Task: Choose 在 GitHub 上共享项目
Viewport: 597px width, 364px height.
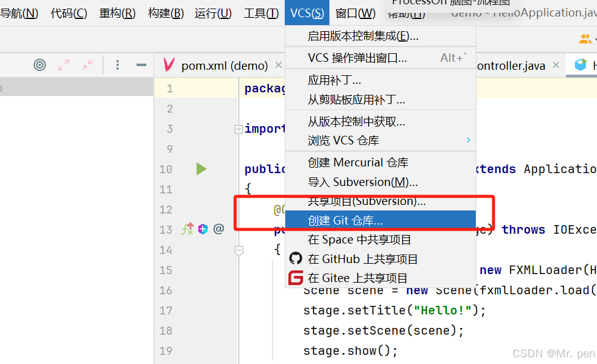Action: pos(380,259)
